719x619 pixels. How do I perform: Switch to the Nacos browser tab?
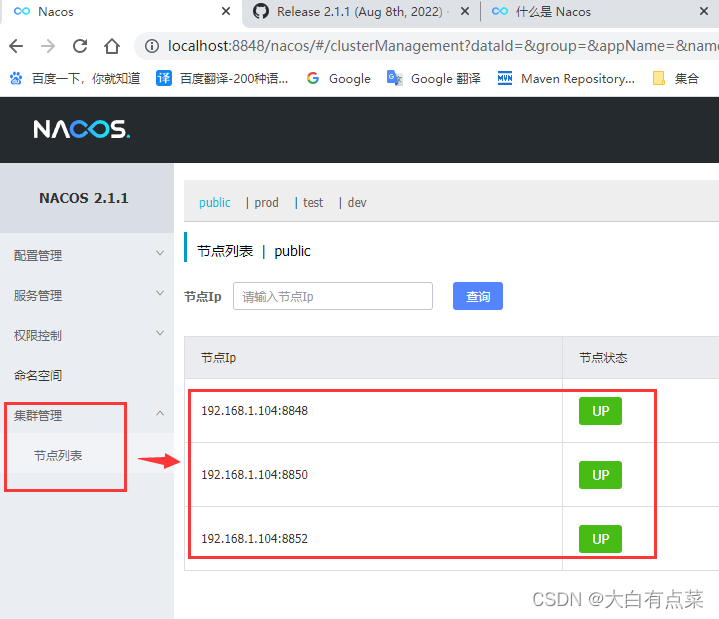coord(119,11)
